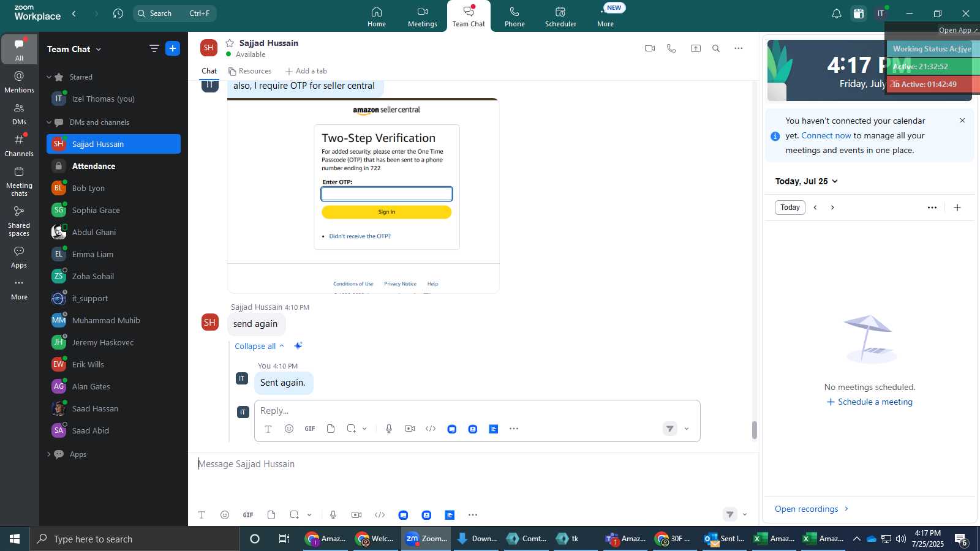
Task: Open notifications bell icon
Action: tap(836, 13)
